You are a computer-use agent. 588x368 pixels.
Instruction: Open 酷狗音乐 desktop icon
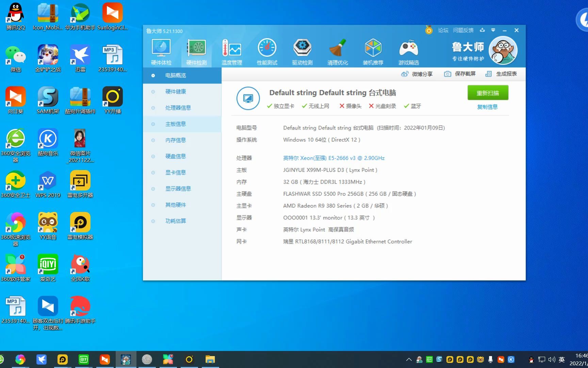48,142
